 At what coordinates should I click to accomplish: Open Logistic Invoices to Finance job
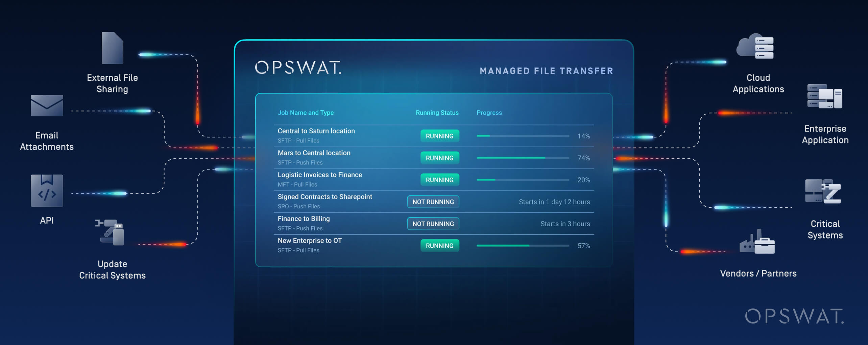click(x=319, y=175)
